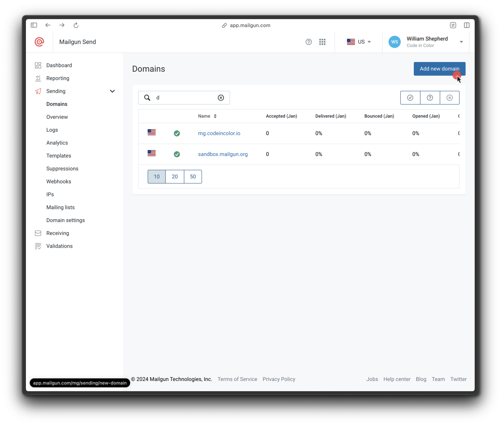Open the US region dropdown

(359, 42)
